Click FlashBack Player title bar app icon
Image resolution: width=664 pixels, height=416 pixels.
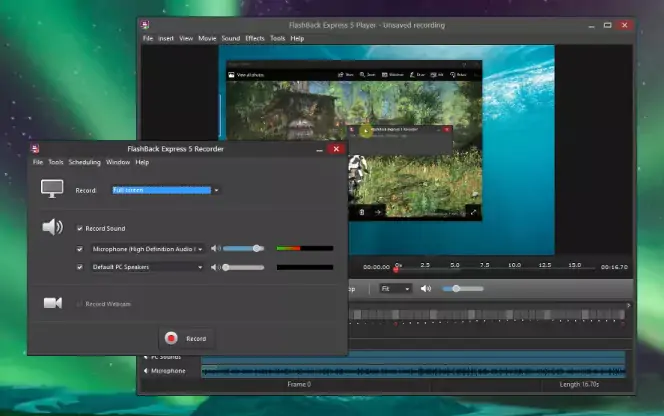(145, 25)
